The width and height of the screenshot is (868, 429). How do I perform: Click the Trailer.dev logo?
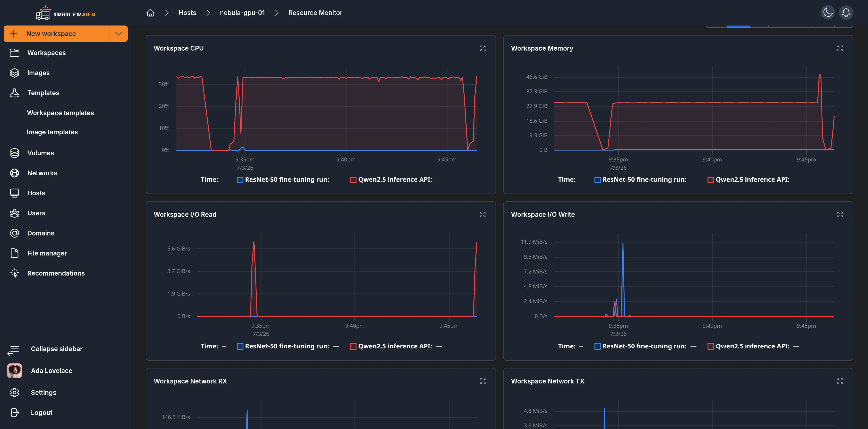pos(66,13)
